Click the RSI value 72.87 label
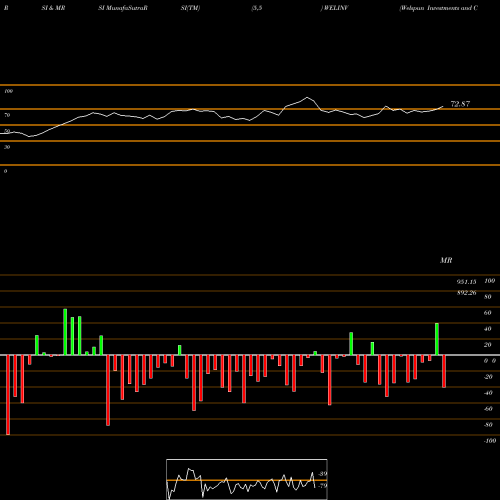Screen dimensions: 500x500 click(460, 104)
